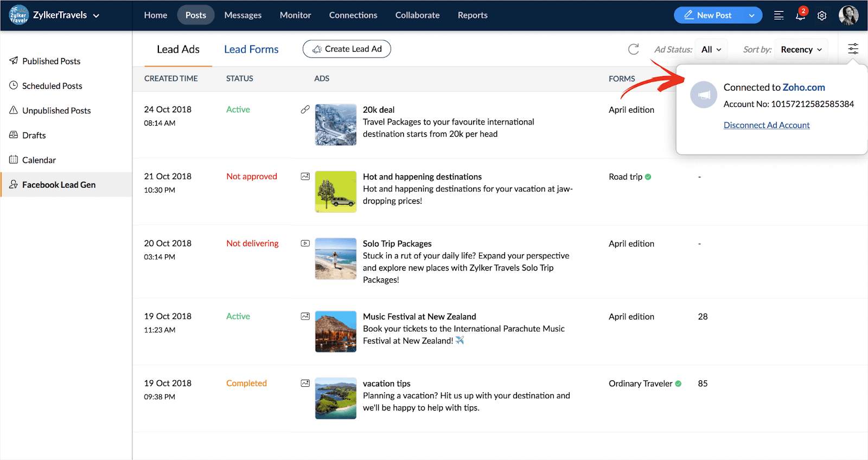This screenshot has width=868, height=460.
Task: Click verified badge beside Ordinary Traveler
Action: coord(678,384)
